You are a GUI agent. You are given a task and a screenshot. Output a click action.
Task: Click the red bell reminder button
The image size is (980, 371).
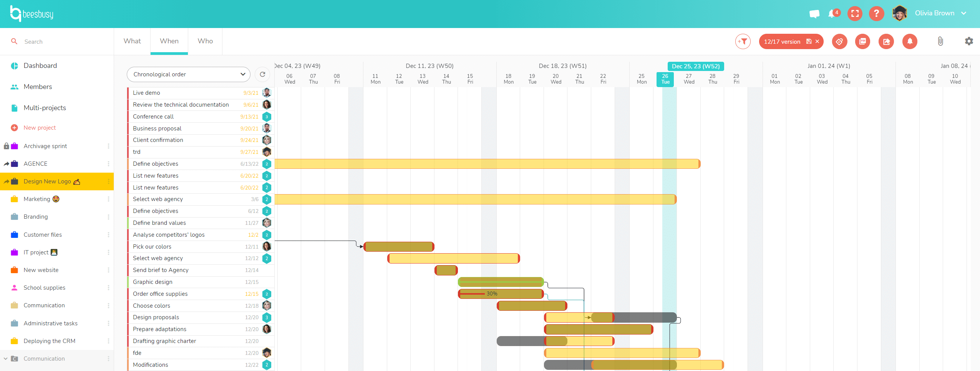click(x=910, y=41)
